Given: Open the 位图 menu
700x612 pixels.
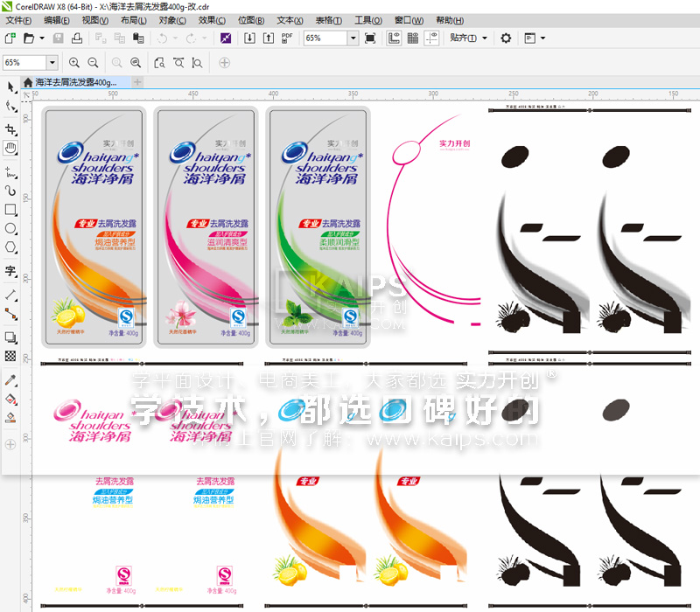Looking at the screenshot, I should 251,20.
